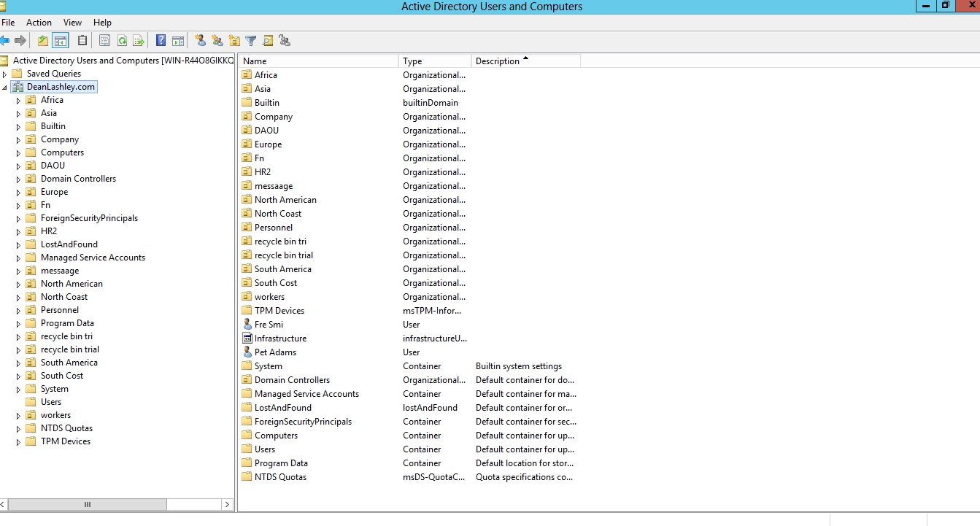Sort the list by the Description column

tap(526, 61)
